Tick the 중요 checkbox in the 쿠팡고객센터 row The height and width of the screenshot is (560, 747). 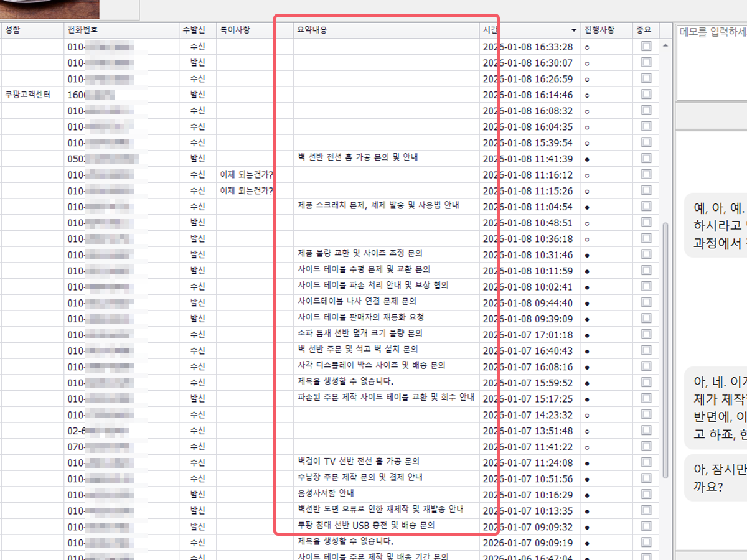(x=646, y=95)
